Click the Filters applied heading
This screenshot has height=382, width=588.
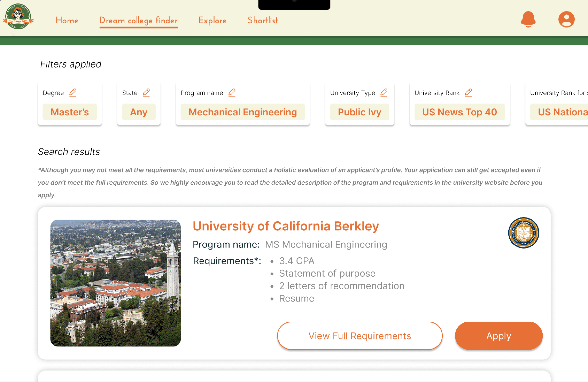point(71,64)
